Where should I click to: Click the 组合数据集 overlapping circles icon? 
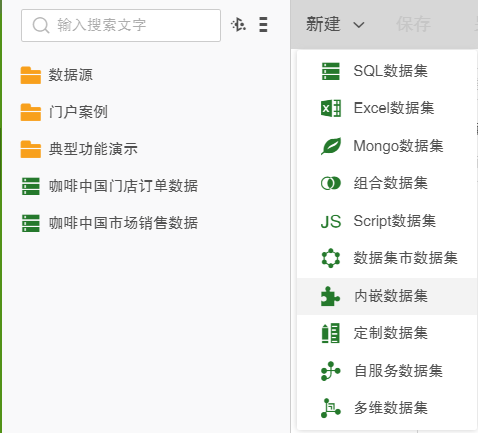(x=331, y=183)
